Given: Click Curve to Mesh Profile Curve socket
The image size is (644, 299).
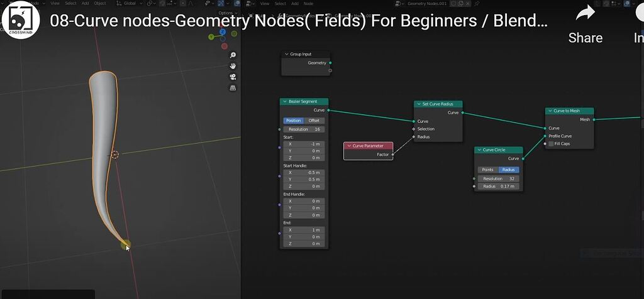Looking at the screenshot, I should [x=545, y=136].
